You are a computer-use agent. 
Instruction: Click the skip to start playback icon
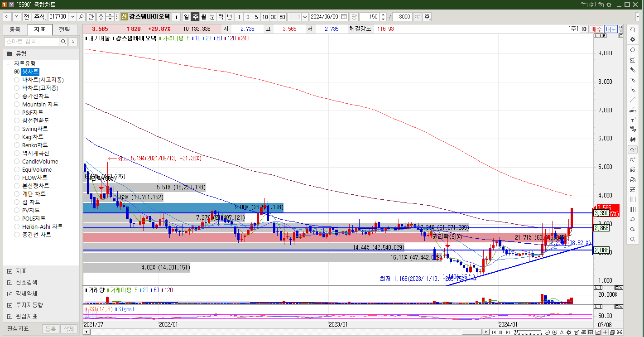pos(494,332)
